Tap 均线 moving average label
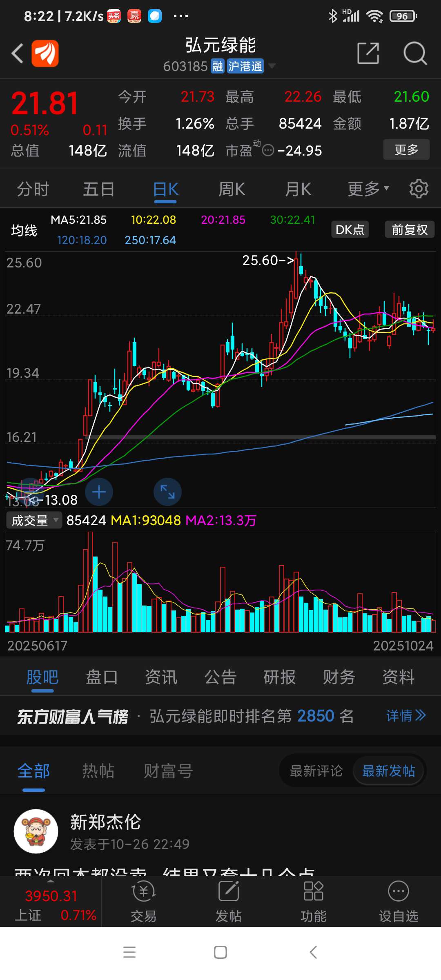 (x=24, y=230)
